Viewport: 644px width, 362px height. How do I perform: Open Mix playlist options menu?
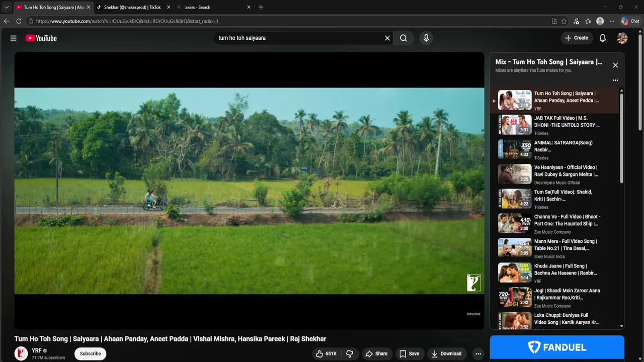(x=615, y=80)
